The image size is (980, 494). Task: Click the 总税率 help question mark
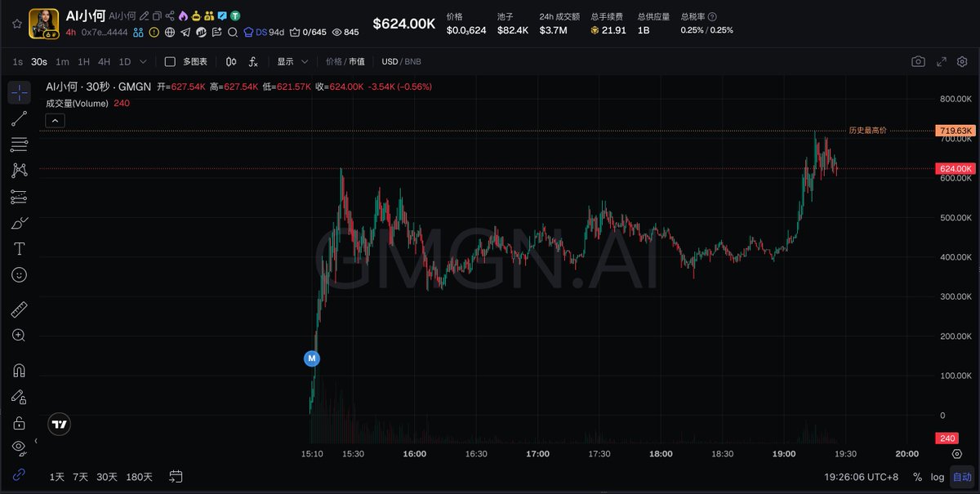tap(712, 16)
